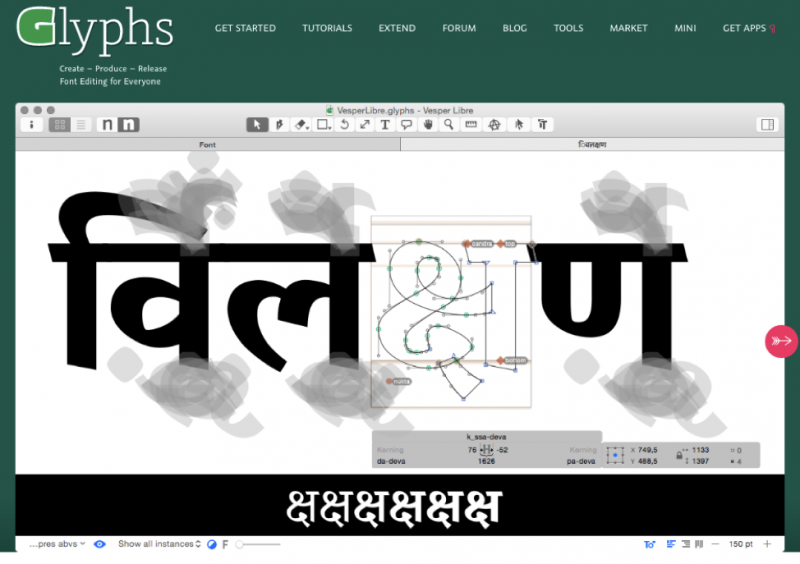The width and height of the screenshot is (800, 564).
Task: Choose the Hand tool
Action: (x=428, y=125)
